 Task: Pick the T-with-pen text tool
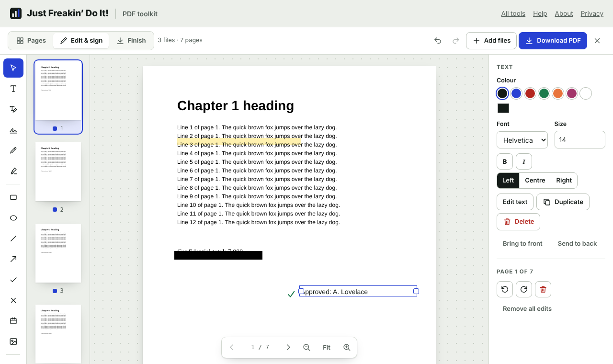(13, 109)
